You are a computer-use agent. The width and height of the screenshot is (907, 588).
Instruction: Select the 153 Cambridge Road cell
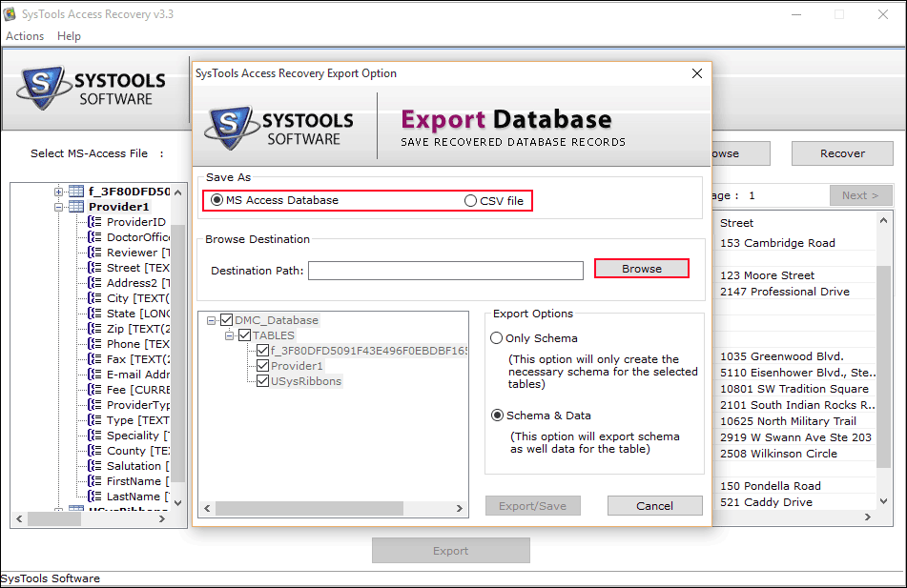[777, 243]
